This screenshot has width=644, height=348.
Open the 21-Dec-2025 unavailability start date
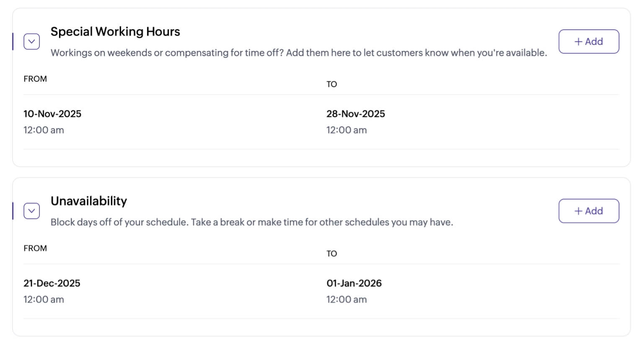click(x=52, y=283)
